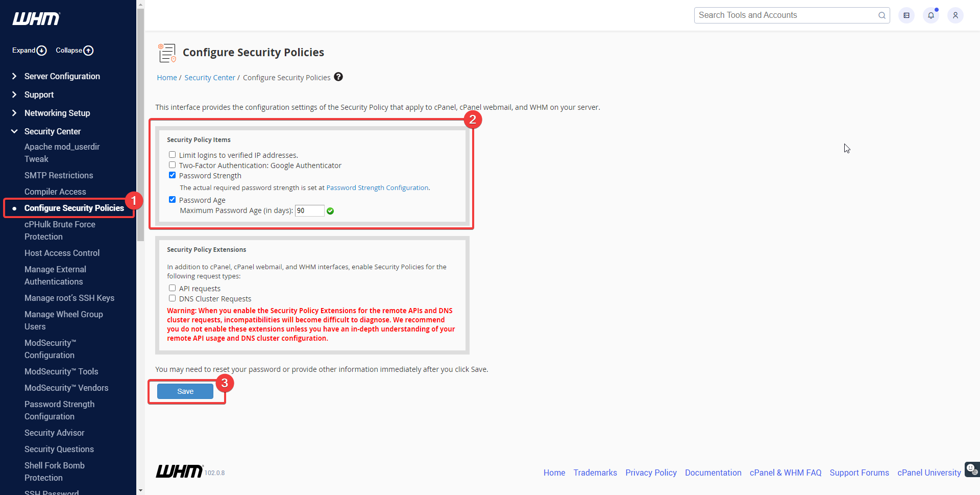Open Password Strength Configuration inline link
Viewport: 980px width, 495px height.
(377, 187)
